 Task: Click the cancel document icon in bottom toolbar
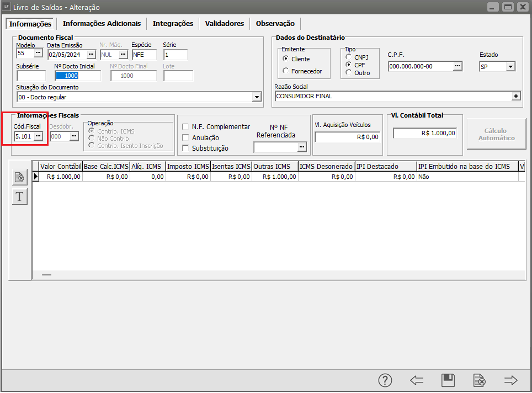[480, 380]
